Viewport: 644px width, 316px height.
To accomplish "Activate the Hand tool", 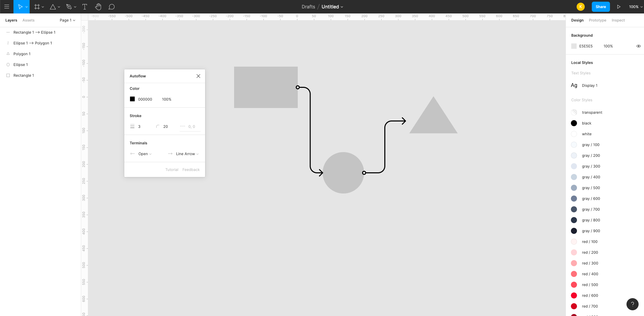I will pyautogui.click(x=98, y=7).
